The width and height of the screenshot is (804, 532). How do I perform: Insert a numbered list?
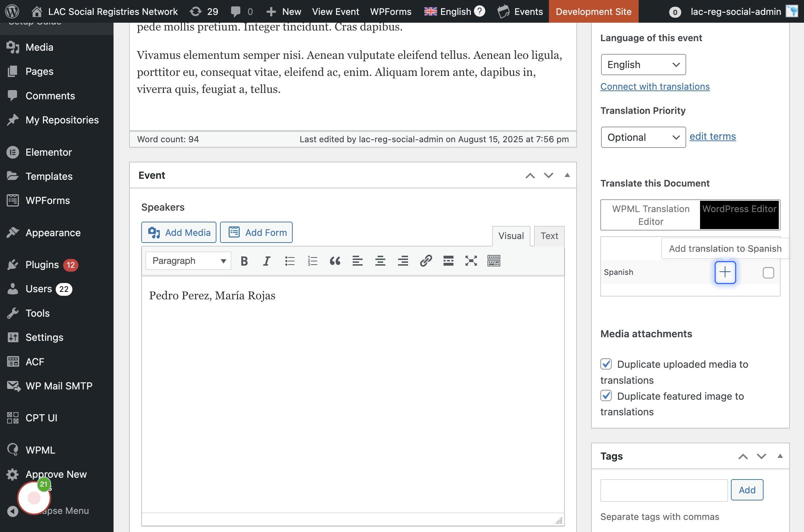click(312, 261)
